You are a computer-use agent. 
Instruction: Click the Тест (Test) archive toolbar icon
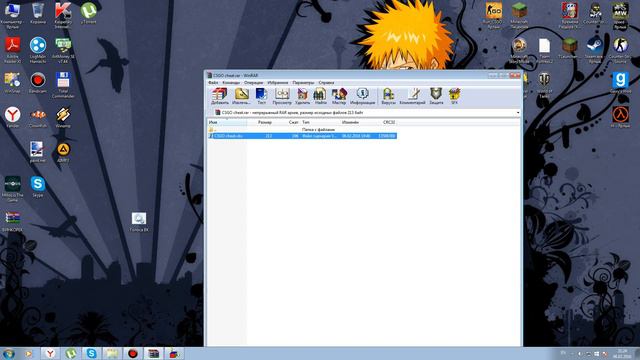click(261, 96)
